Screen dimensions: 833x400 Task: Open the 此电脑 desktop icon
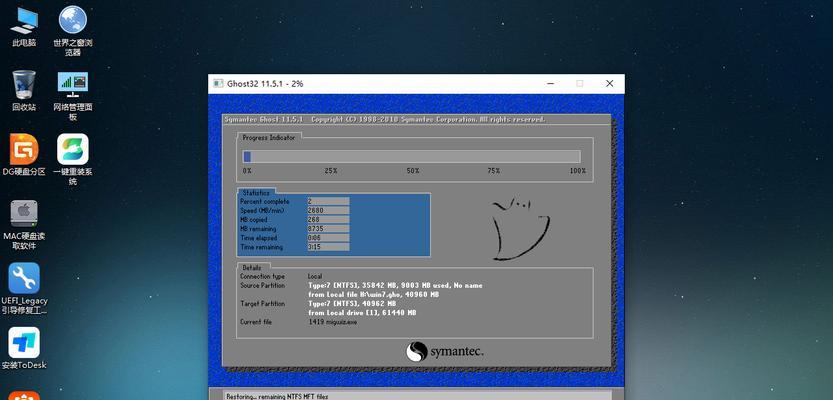(24, 27)
